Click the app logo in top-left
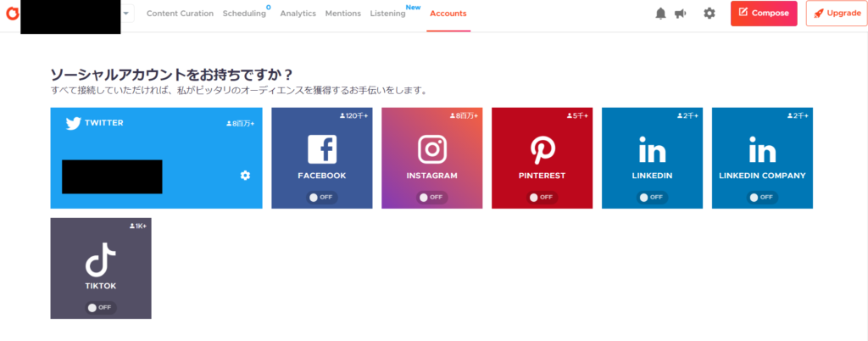868x341 pixels. [12, 14]
